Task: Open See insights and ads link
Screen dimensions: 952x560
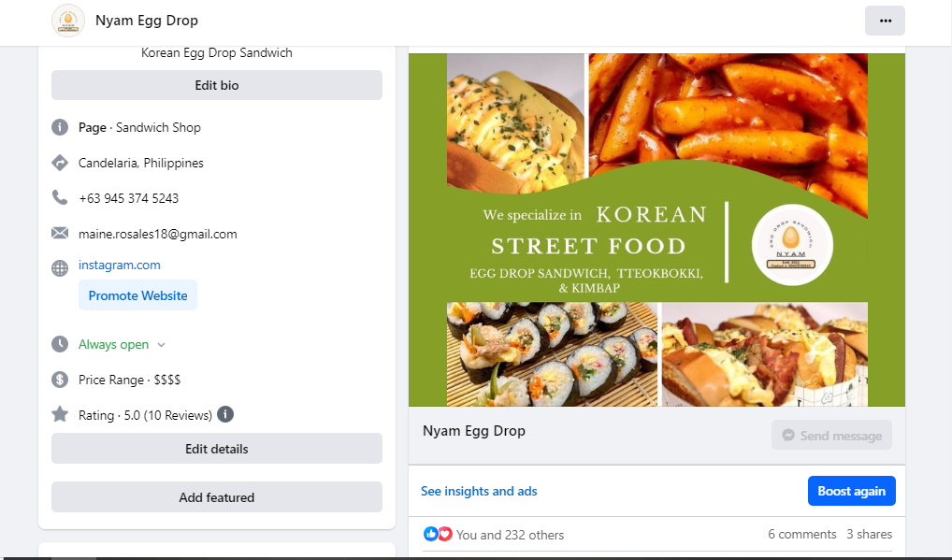Action: pyautogui.click(x=479, y=491)
